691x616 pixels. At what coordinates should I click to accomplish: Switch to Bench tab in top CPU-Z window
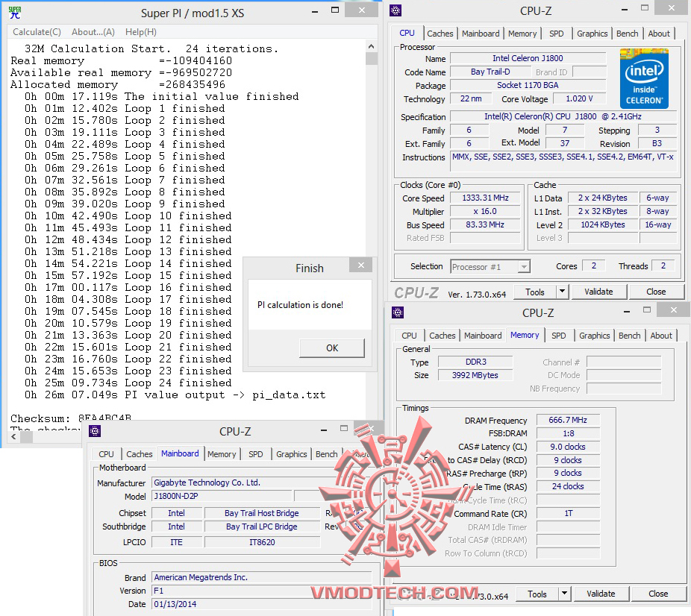(627, 34)
